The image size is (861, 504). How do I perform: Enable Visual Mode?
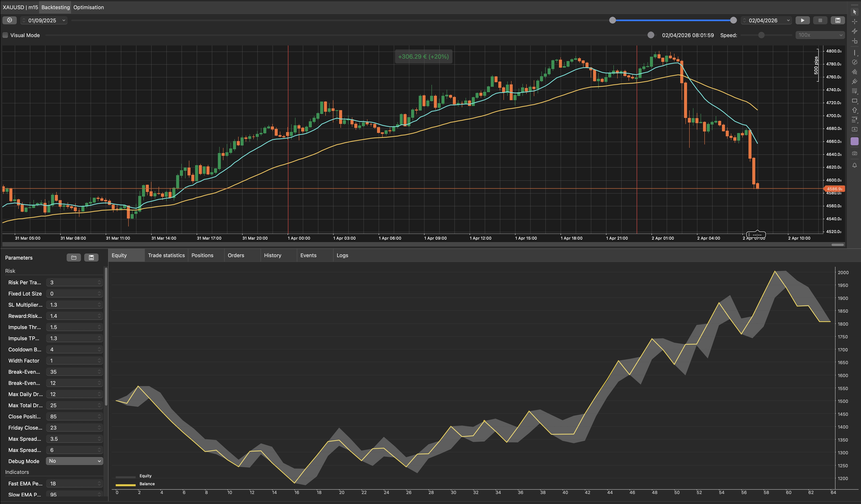point(5,35)
